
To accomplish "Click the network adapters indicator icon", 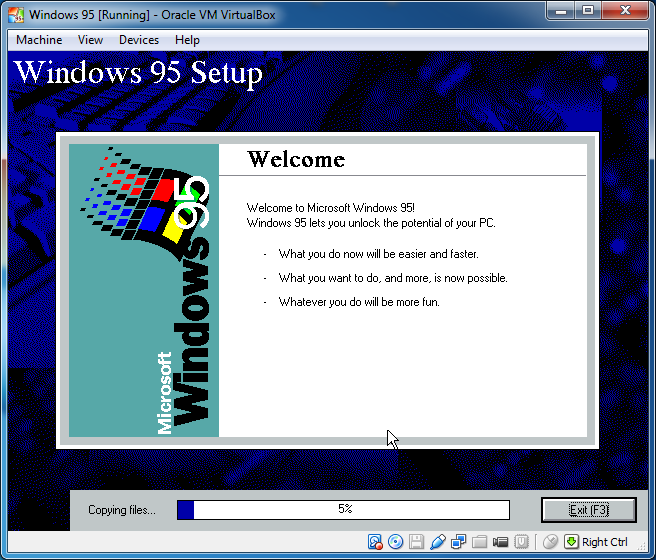I will [x=459, y=542].
